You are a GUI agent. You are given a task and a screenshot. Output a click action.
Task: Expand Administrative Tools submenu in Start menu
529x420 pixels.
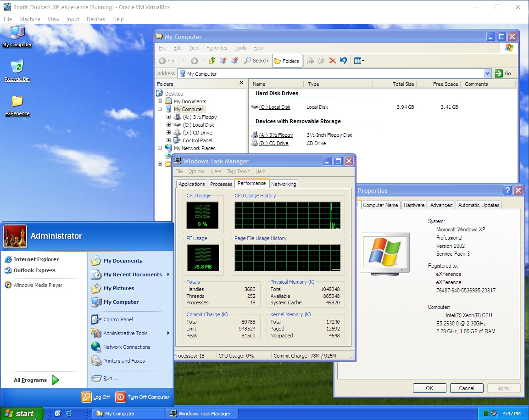pyautogui.click(x=130, y=333)
